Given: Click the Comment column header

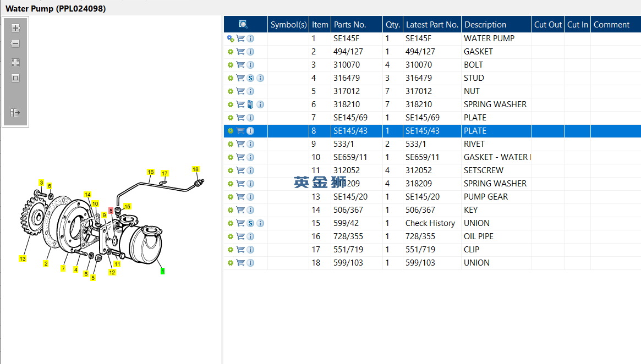Looking at the screenshot, I should click(x=616, y=25).
